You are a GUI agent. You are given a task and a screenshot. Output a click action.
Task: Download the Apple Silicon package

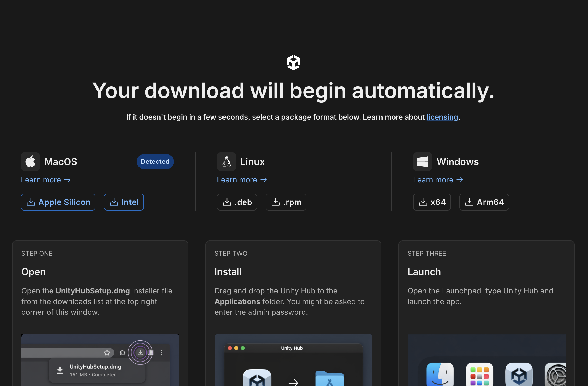pos(58,202)
